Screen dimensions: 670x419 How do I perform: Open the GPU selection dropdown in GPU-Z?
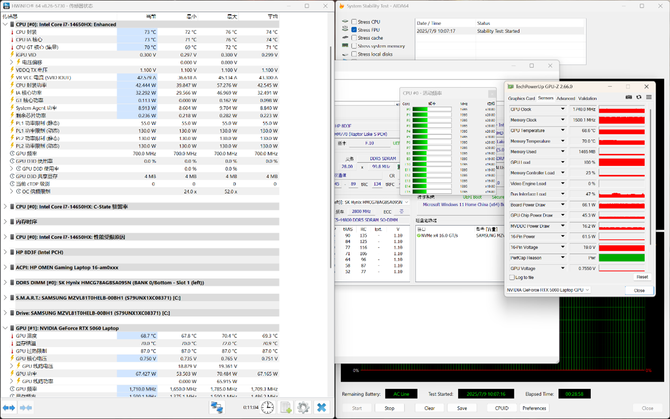(588, 290)
